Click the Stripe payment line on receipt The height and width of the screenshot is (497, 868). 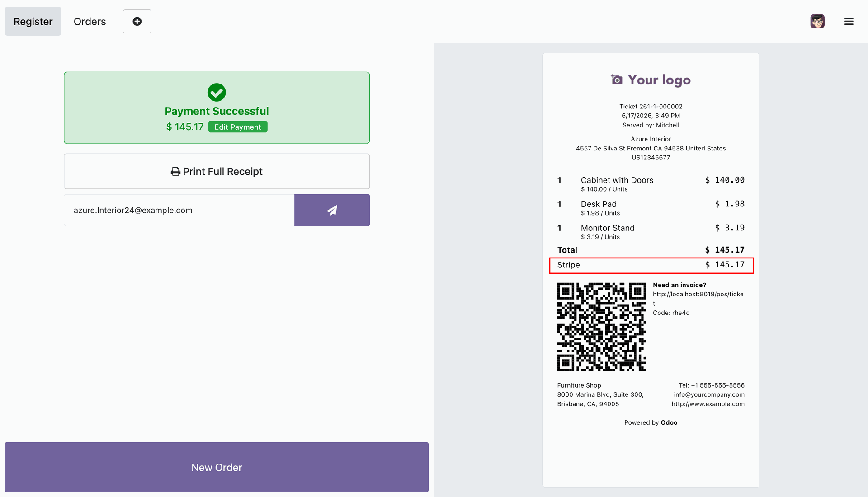coord(651,265)
